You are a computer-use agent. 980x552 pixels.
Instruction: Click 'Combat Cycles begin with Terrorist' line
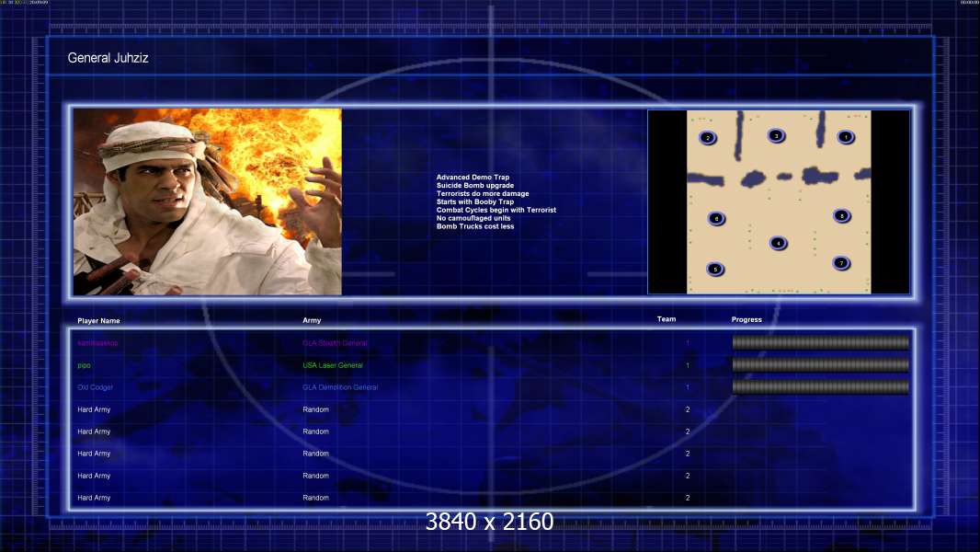(x=496, y=210)
